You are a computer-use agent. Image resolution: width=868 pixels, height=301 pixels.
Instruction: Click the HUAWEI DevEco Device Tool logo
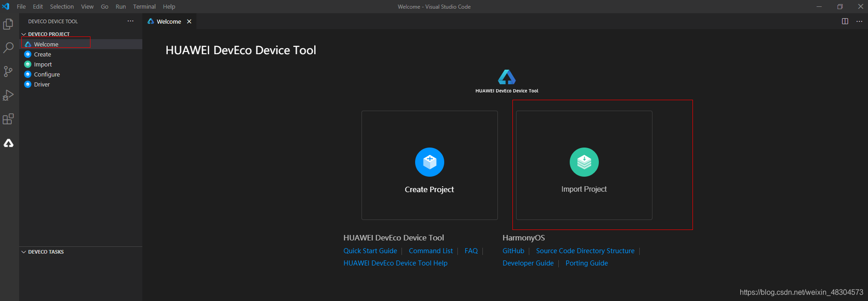tap(507, 81)
